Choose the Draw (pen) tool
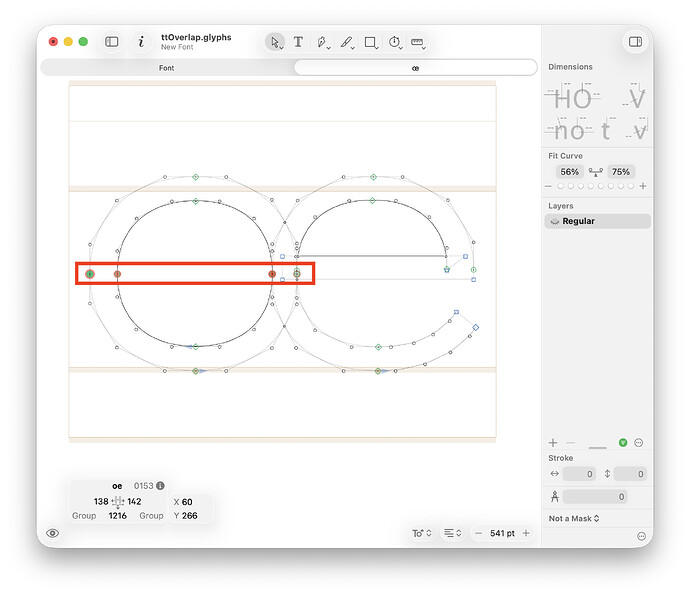690x595 pixels. [x=323, y=42]
